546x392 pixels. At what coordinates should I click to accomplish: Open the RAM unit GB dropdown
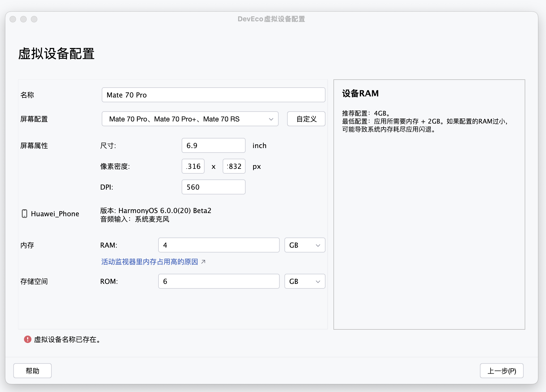coord(305,245)
